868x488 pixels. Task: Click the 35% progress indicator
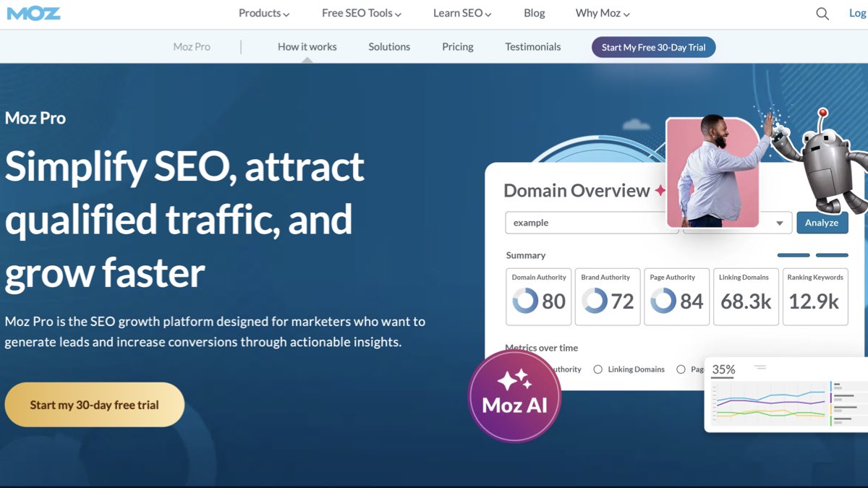click(x=723, y=369)
